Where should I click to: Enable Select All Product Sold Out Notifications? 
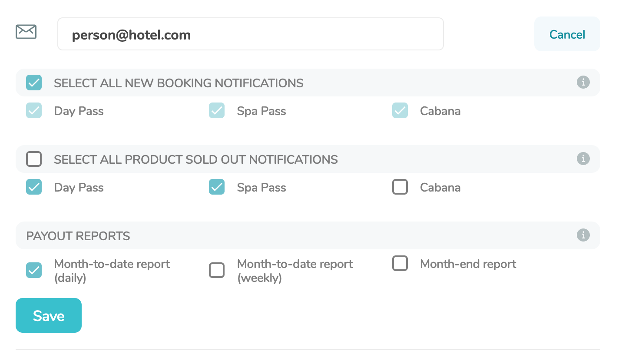tap(34, 159)
